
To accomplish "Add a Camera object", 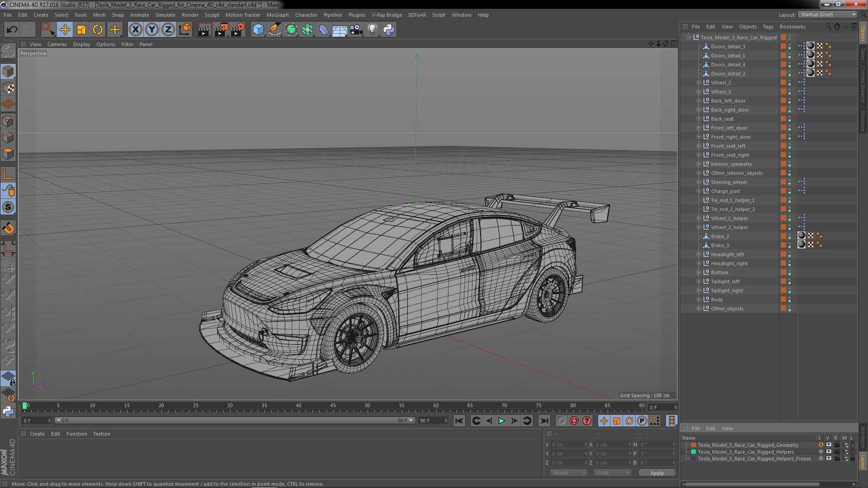I will coord(356,30).
